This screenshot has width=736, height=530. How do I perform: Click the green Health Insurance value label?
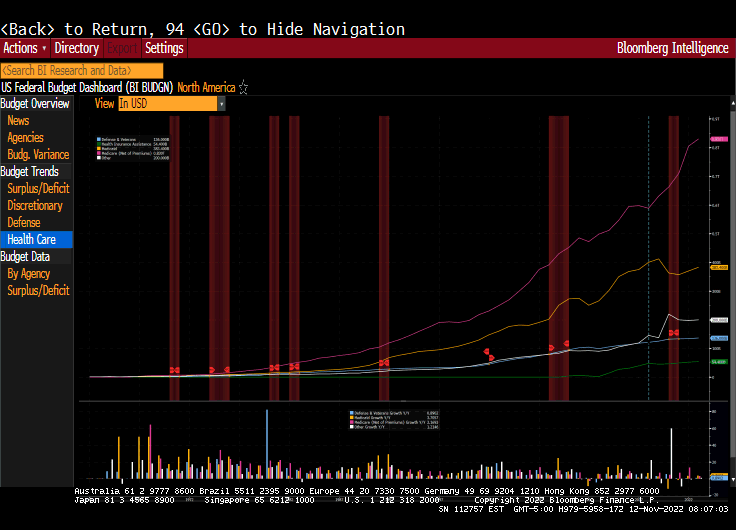(x=717, y=361)
